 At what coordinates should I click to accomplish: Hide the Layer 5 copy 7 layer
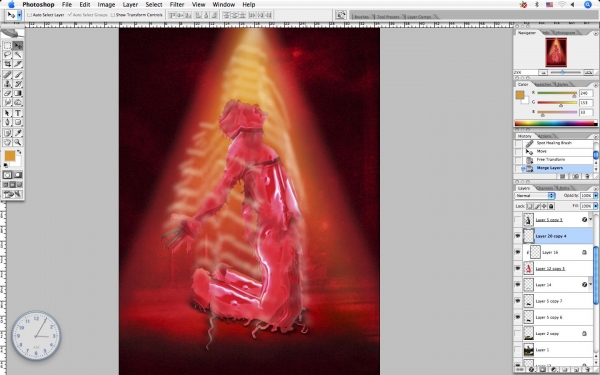[x=518, y=301]
